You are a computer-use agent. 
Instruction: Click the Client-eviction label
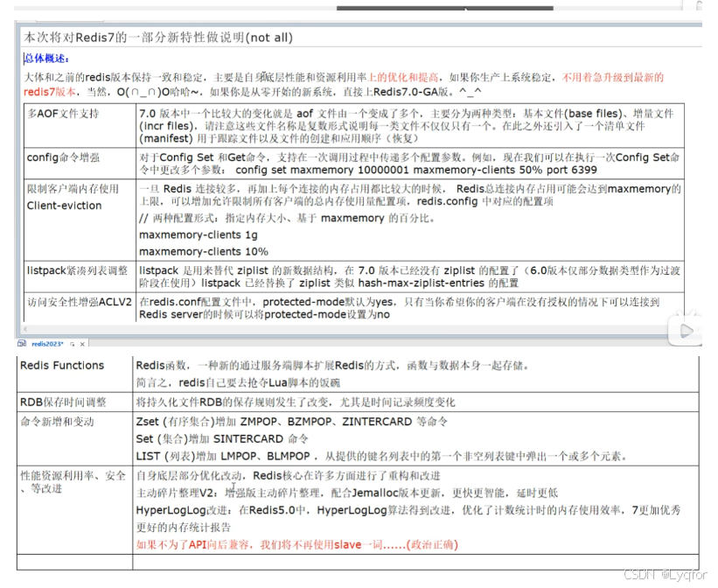[x=64, y=206]
